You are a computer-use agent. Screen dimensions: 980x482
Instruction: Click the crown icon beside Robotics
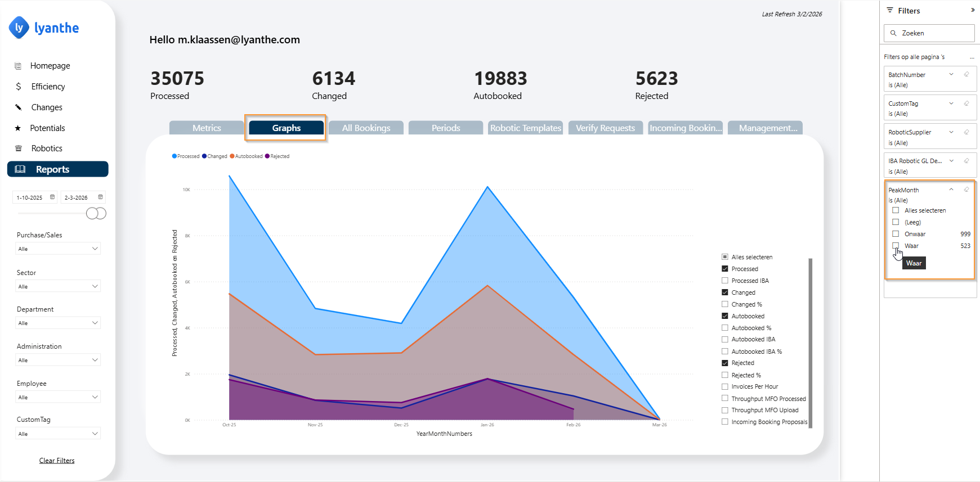19,148
